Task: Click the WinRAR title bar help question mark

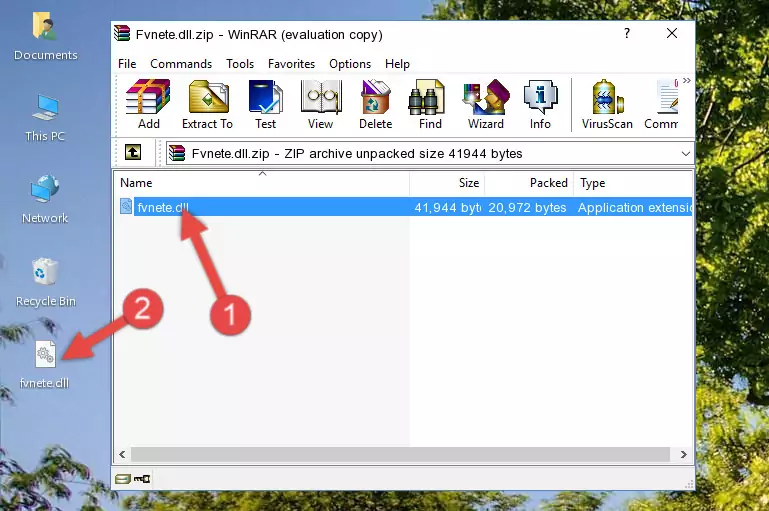Action: [627, 33]
